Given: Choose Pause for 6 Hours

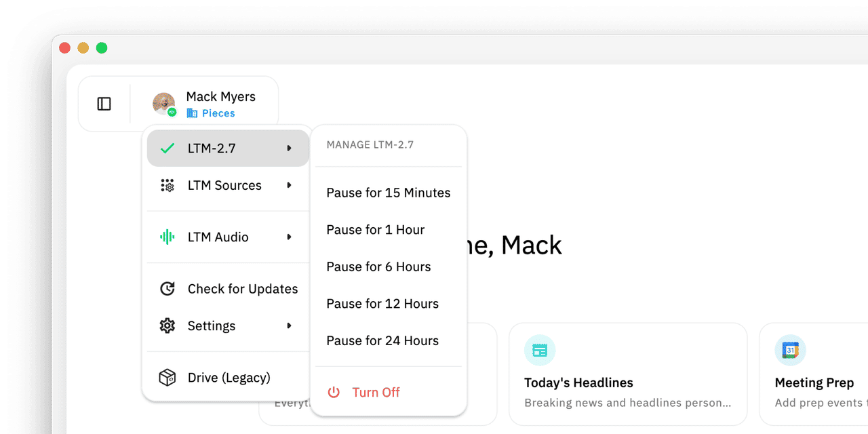Looking at the screenshot, I should (389, 267).
